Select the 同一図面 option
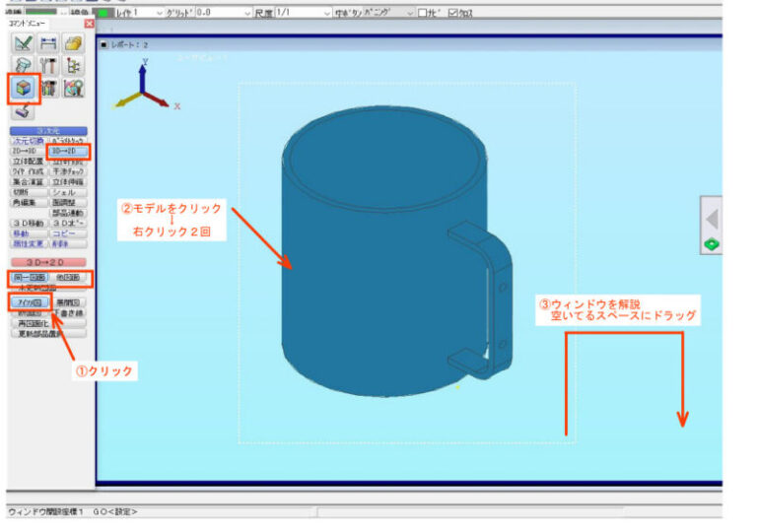 coord(30,277)
